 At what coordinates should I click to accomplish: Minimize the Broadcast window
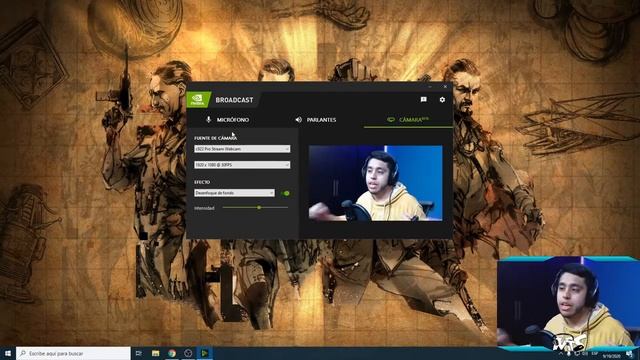tap(430, 87)
